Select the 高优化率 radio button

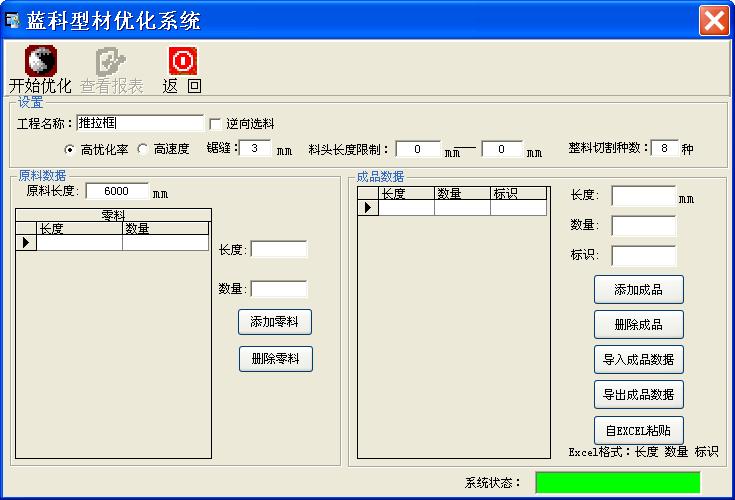click(x=69, y=150)
